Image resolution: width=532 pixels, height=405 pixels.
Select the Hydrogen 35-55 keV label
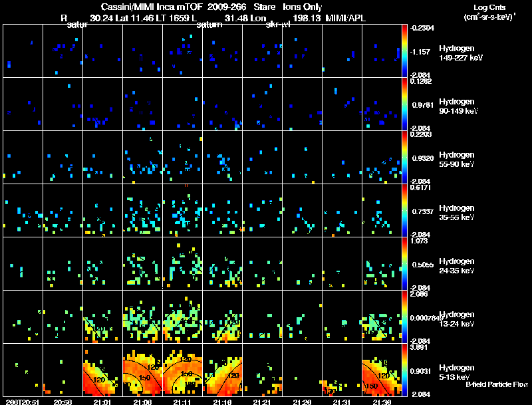[457, 213]
